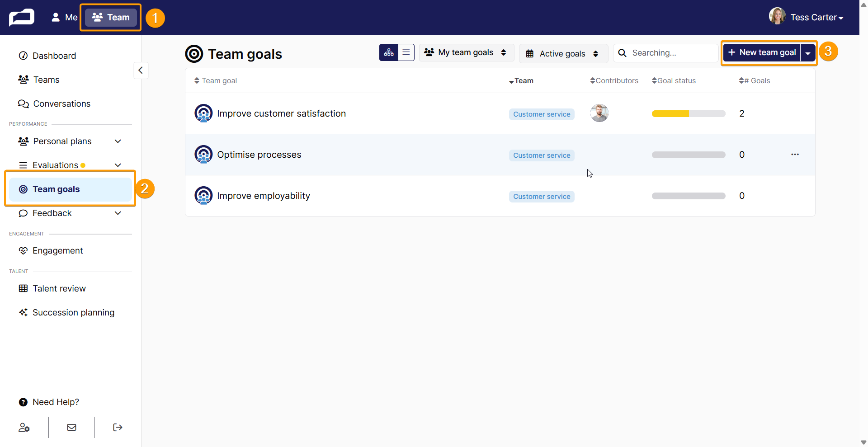Open Active goals filter dropdown
Screen dimensions: 868x447
(563, 53)
